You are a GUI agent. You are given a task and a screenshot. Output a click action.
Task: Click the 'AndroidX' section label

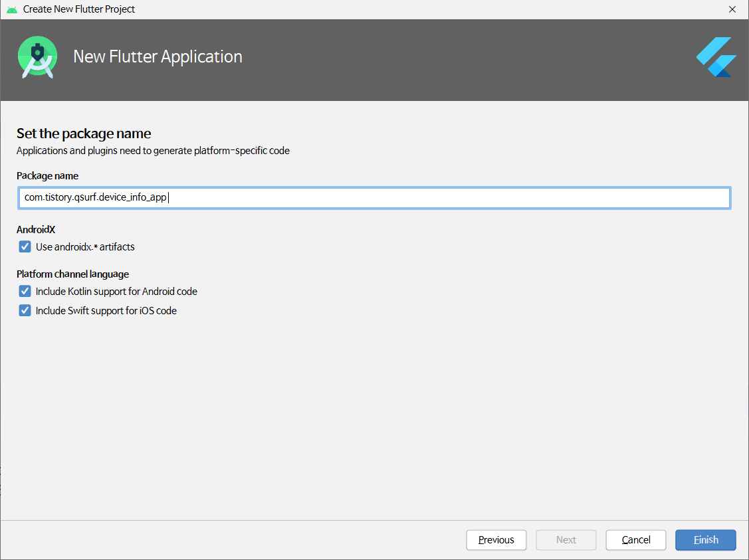coord(36,230)
